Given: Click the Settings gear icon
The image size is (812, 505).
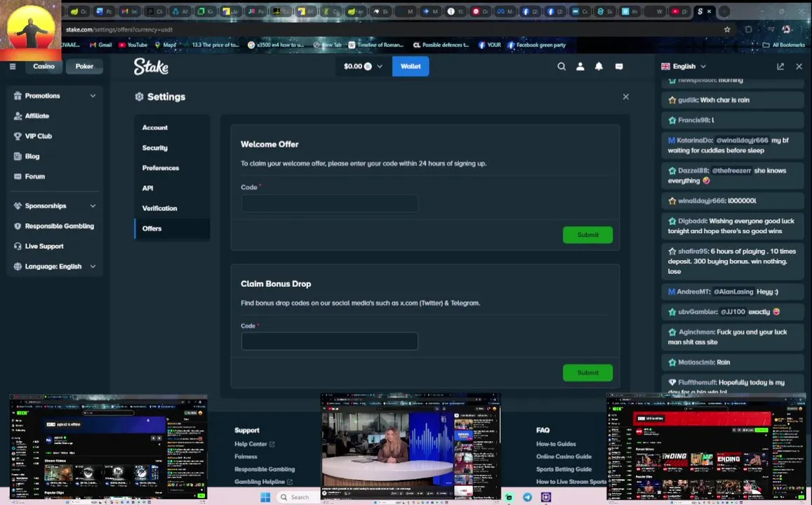Looking at the screenshot, I should tap(139, 97).
